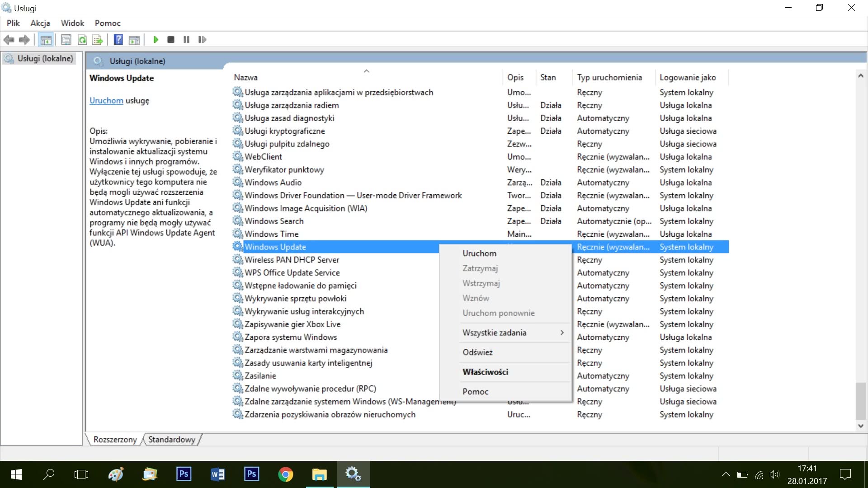Click the Export list toolbar icon
This screenshot has width=868, height=488.
coord(98,40)
